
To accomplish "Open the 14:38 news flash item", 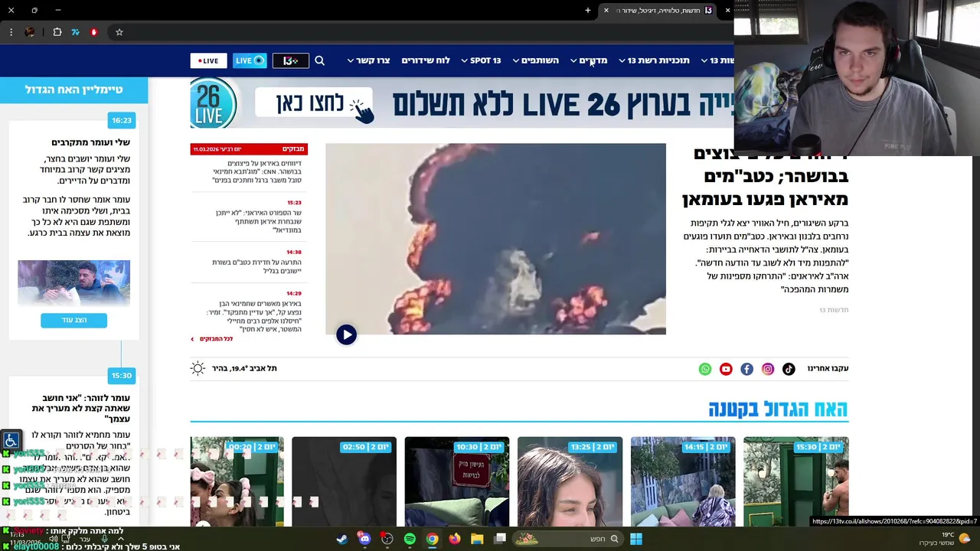I will pyautogui.click(x=257, y=262).
